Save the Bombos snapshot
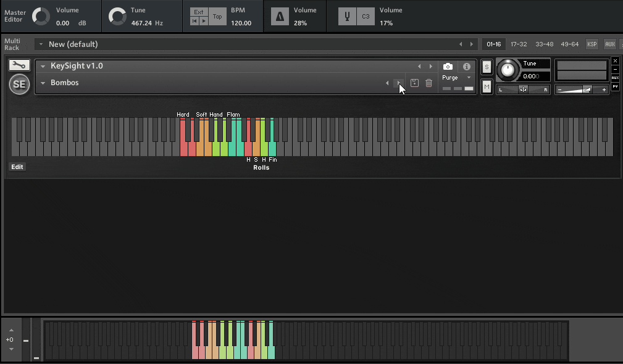 click(414, 83)
